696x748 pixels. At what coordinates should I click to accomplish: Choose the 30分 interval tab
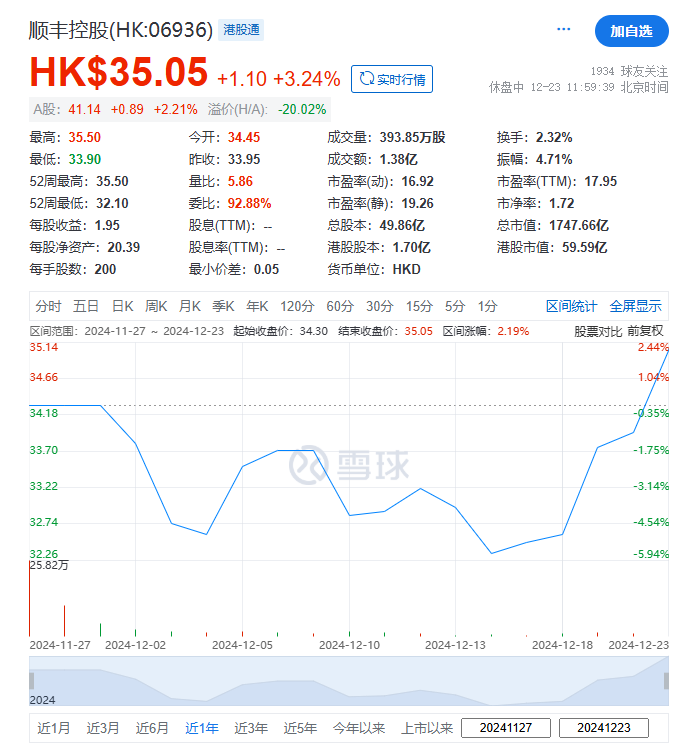(x=379, y=306)
